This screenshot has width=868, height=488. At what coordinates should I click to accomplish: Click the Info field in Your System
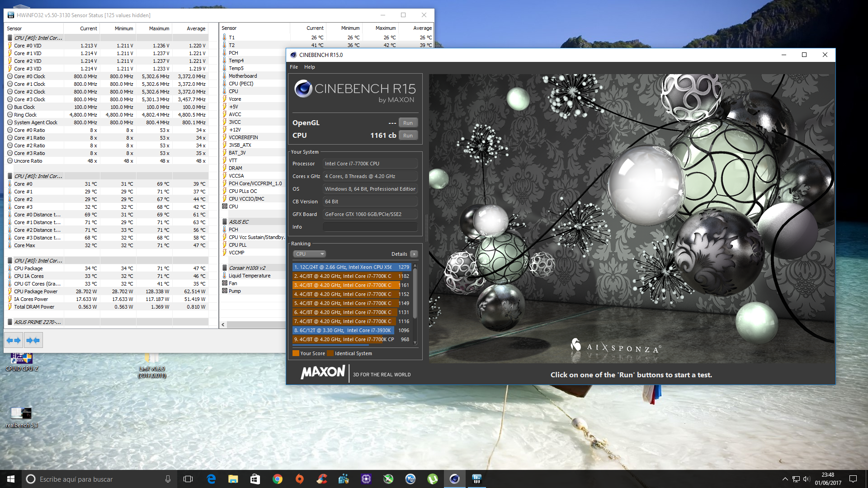[370, 227]
